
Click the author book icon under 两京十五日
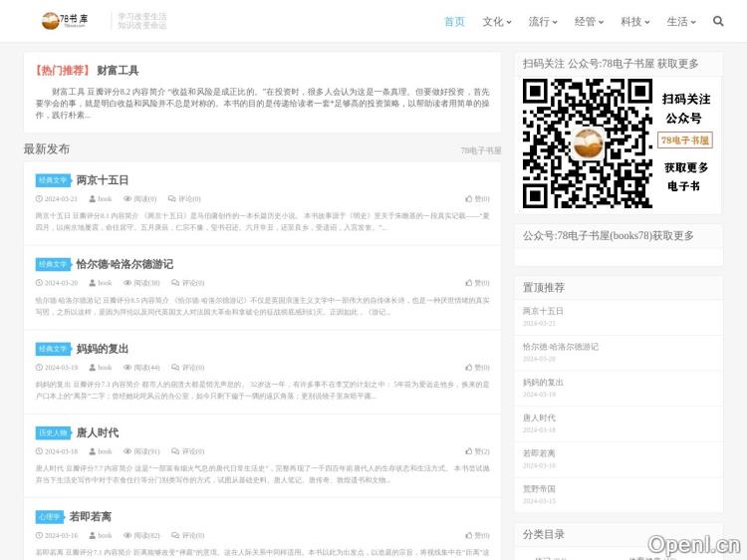pyautogui.click(x=91, y=198)
